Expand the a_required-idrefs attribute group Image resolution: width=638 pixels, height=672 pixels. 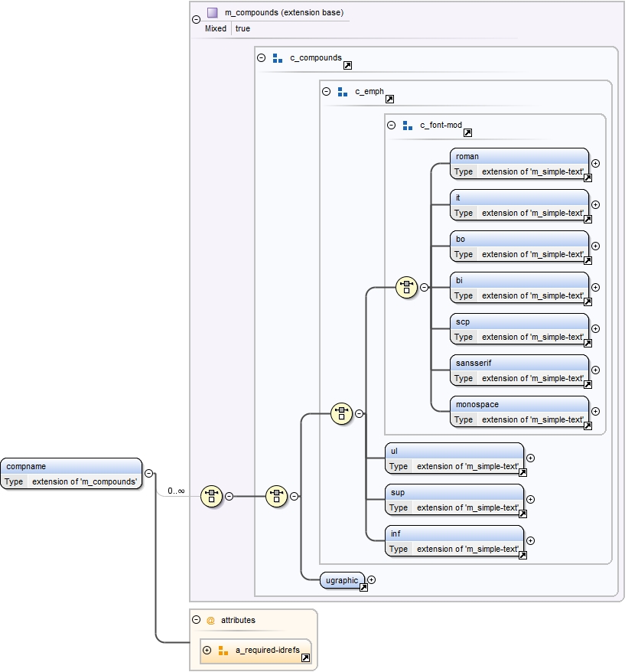click(x=207, y=651)
